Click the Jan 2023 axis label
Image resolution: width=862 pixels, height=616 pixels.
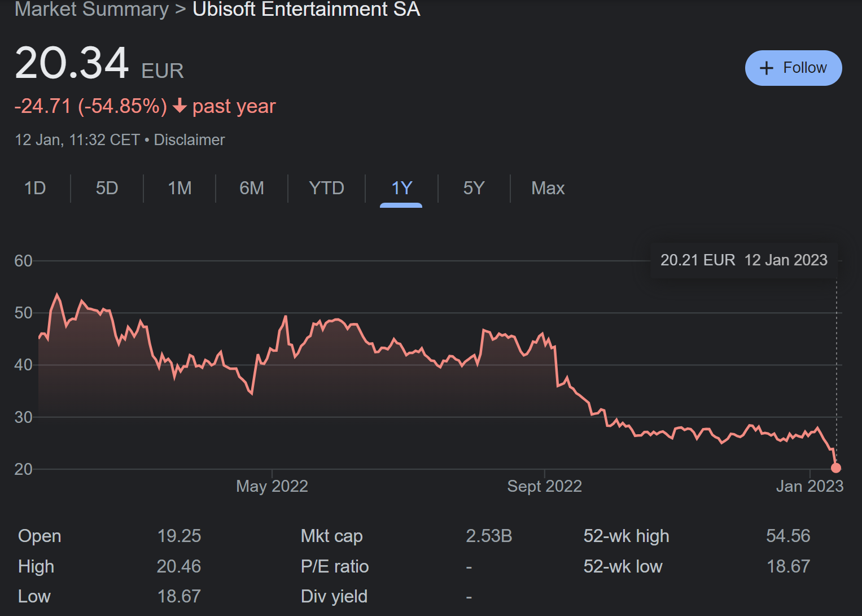tap(810, 486)
